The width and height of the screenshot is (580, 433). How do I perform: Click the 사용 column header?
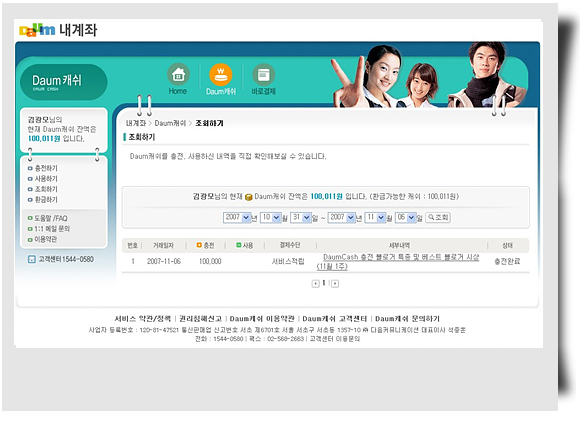tap(245, 245)
